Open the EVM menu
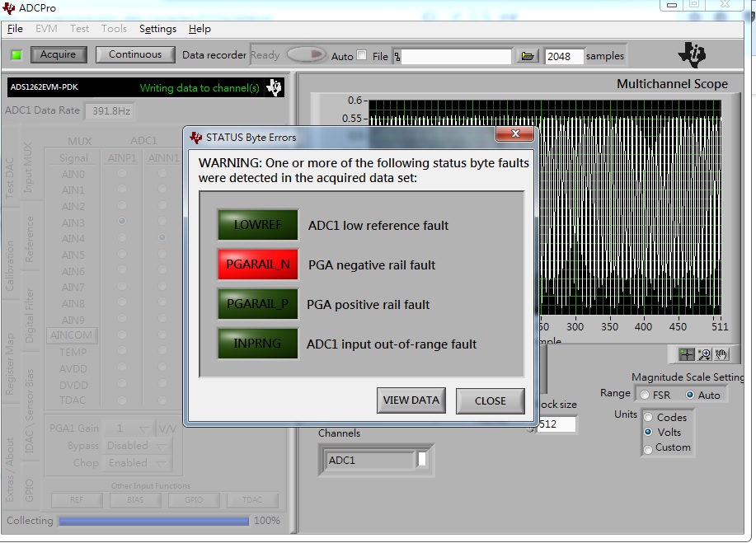Screen dimensions: 756x543 point(46,29)
